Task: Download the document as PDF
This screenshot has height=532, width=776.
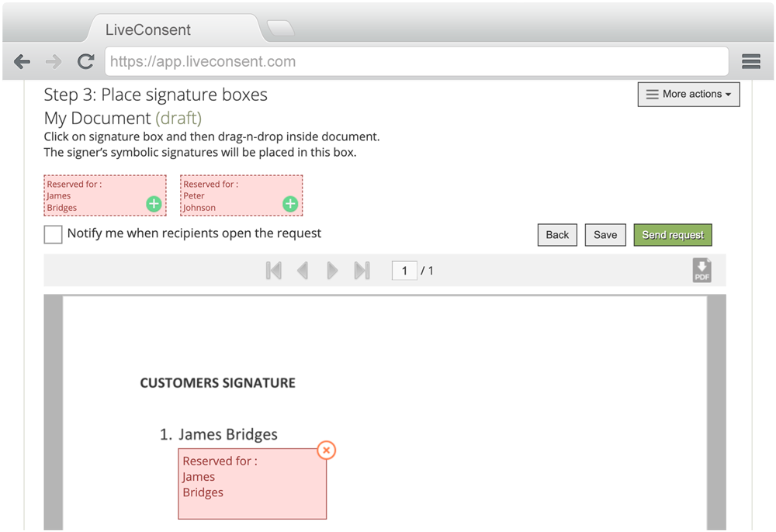Action: pos(702,271)
